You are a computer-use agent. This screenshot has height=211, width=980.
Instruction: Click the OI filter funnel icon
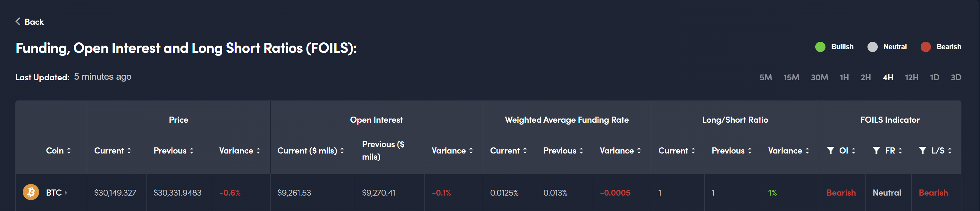[x=831, y=150]
